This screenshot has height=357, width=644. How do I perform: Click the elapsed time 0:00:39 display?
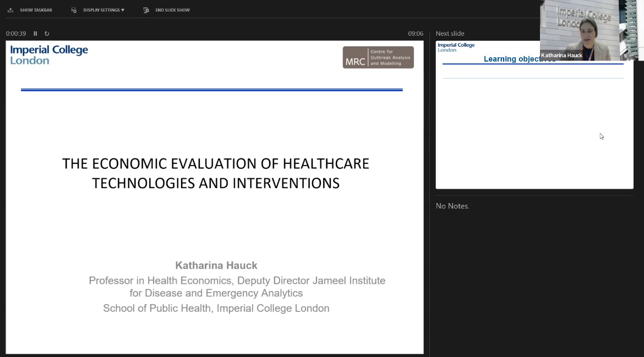point(16,34)
